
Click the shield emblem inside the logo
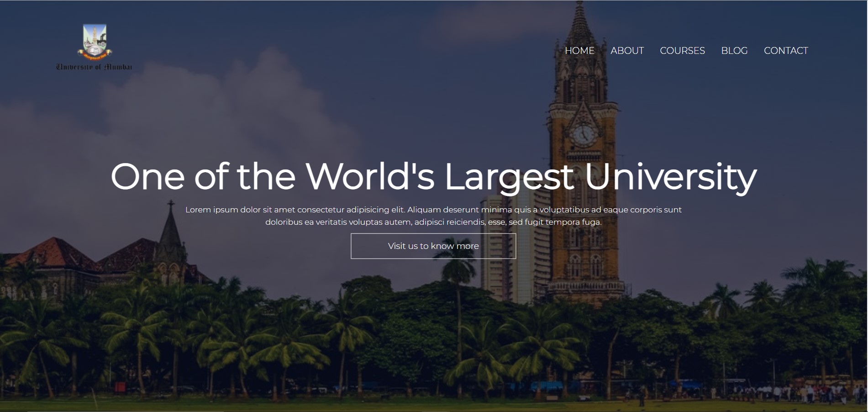pos(94,39)
